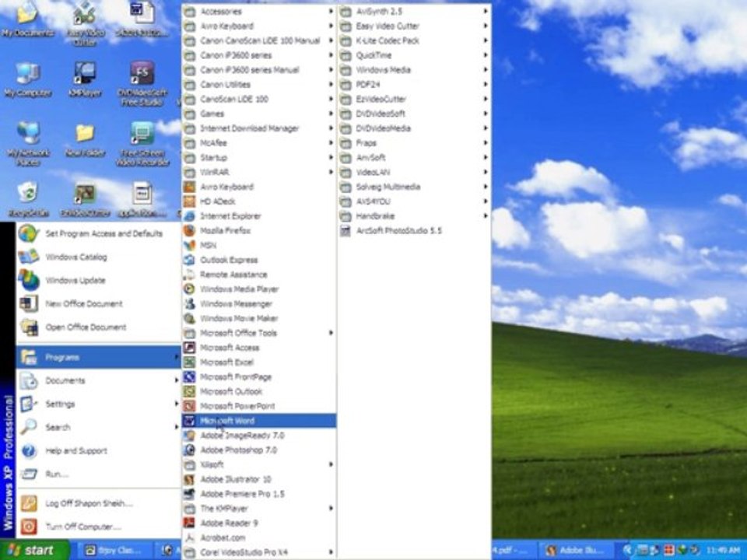Open Fraps folder entry

click(414, 143)
